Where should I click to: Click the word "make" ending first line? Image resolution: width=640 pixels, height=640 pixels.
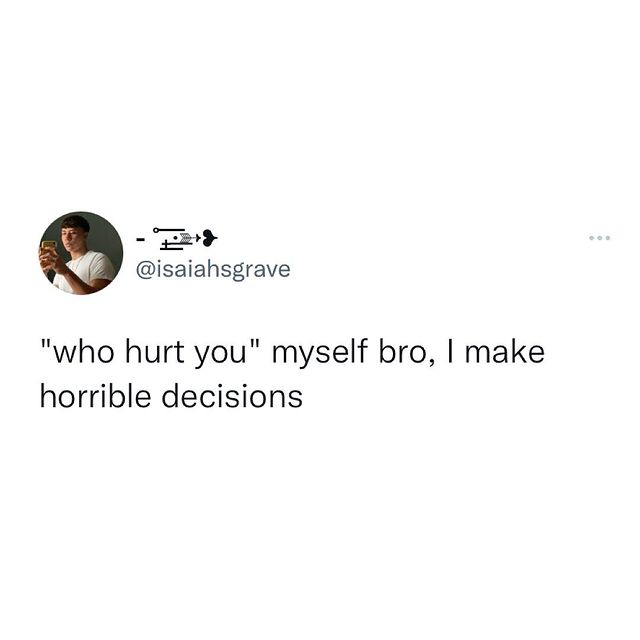[x=505, y=352]
